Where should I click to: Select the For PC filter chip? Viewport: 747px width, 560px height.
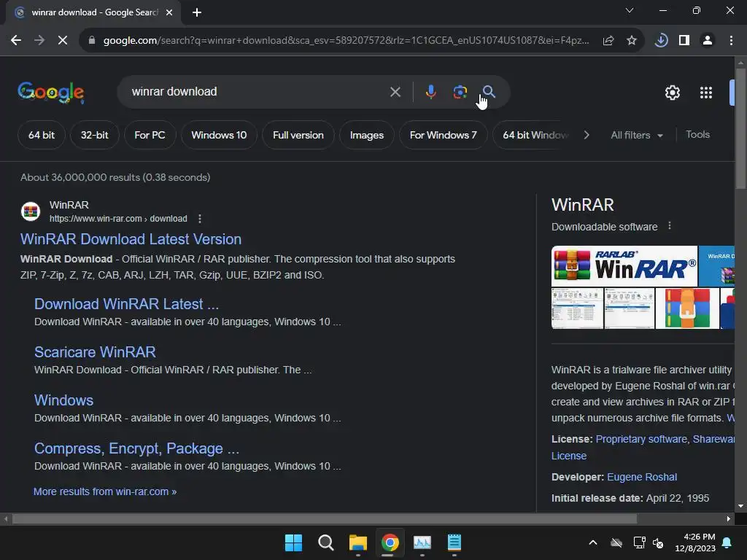pyautogui.click(x=150, y=135)
